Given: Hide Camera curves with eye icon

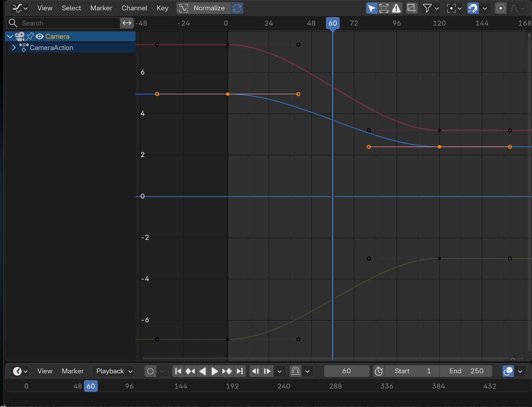Looking at the screenshot, I should [39, 36].
